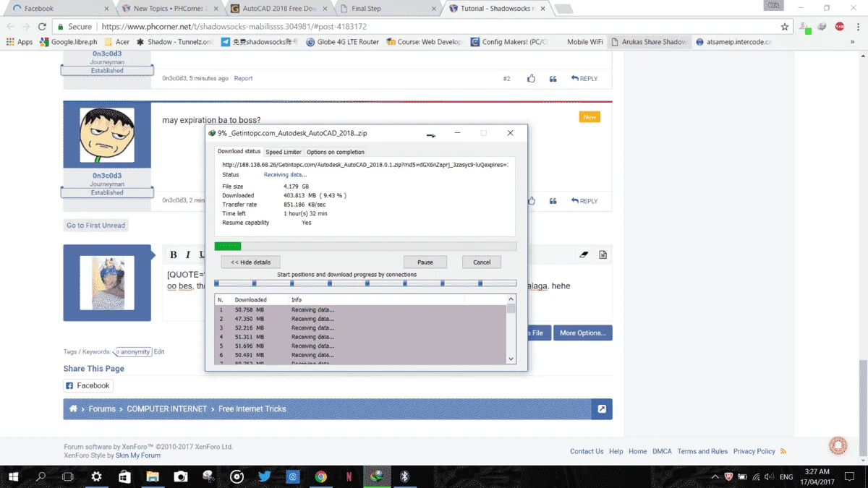The width and height of the screenshot is (868, 488).
Task: Click the Forums breadcrumb link
Action: point(102,408)
